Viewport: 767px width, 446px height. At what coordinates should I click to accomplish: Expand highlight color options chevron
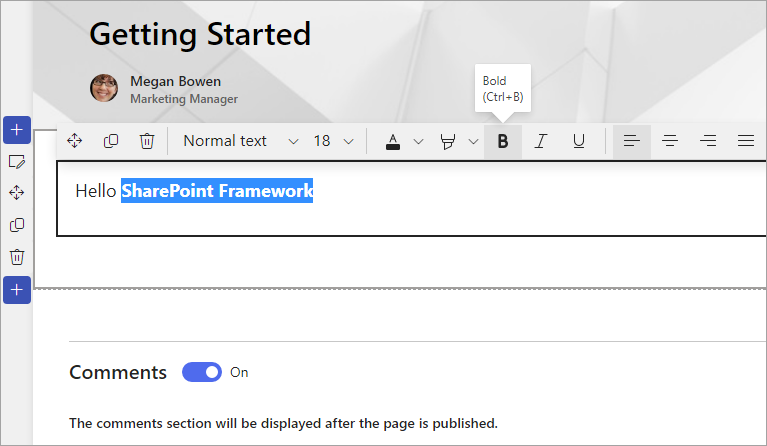click(473, 142)
